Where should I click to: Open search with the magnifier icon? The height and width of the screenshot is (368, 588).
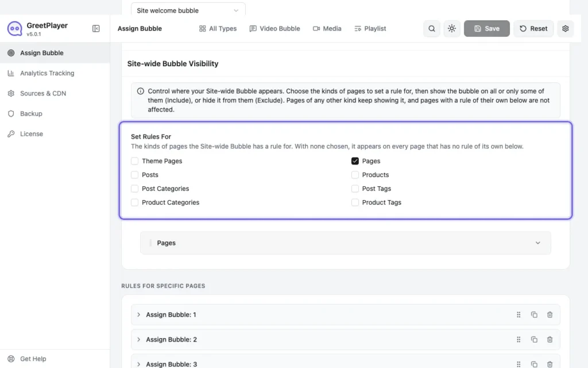432,29
